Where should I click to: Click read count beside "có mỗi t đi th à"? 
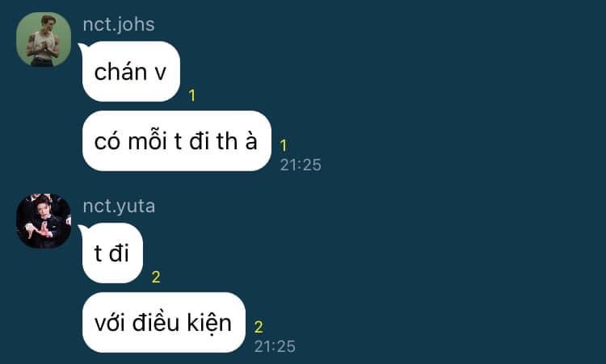pyautogui.click(x=284, y=145)
